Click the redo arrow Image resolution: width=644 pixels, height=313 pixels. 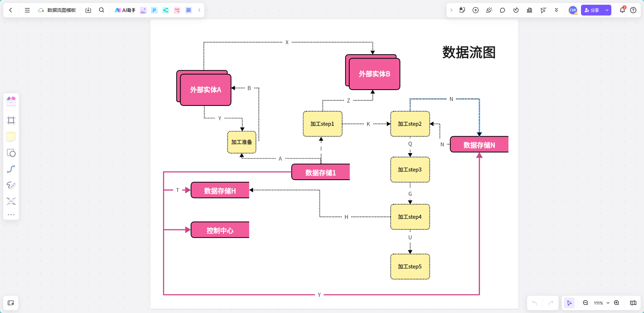coord(551,303)
